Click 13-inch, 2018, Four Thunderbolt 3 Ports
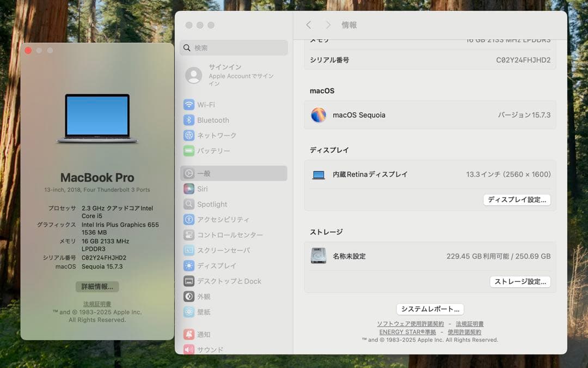 click(97, 190)
